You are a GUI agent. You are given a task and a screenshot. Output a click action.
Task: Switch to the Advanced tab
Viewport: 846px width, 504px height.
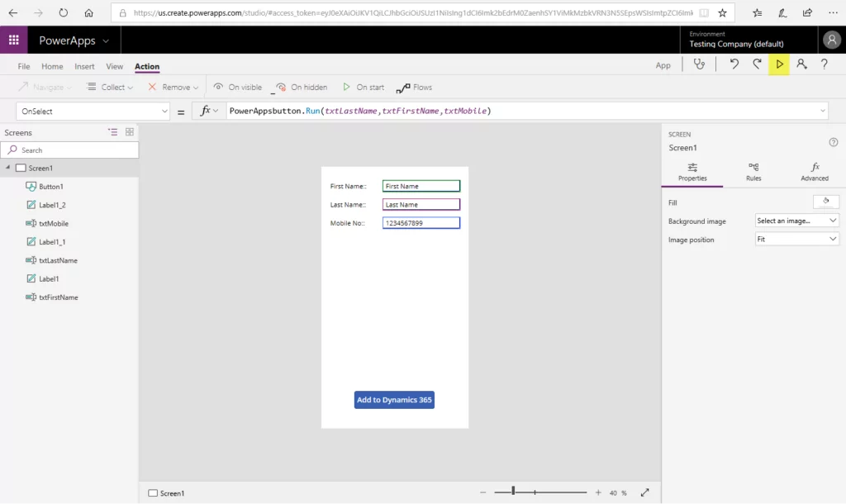(x=814, y=172)
